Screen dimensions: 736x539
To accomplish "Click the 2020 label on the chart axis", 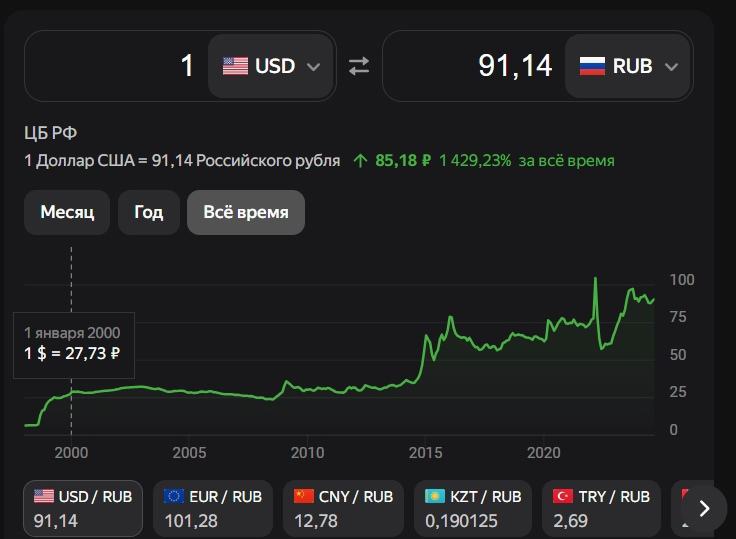I will [543, 452].
